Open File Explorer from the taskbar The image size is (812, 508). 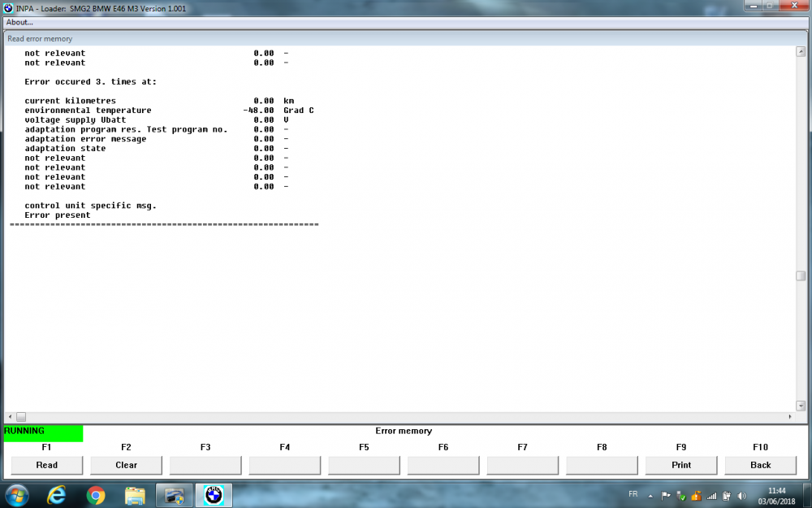point(135,496)
